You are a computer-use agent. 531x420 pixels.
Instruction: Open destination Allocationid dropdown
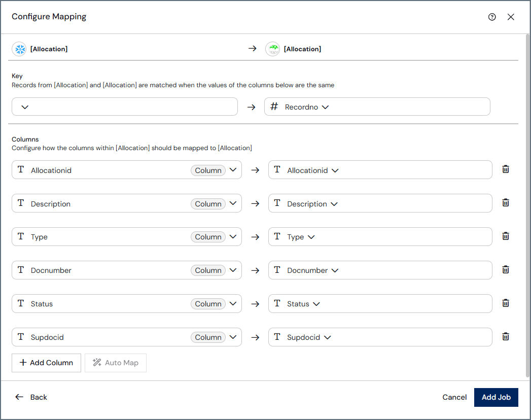pyautogui.click(x=380, y=170)
